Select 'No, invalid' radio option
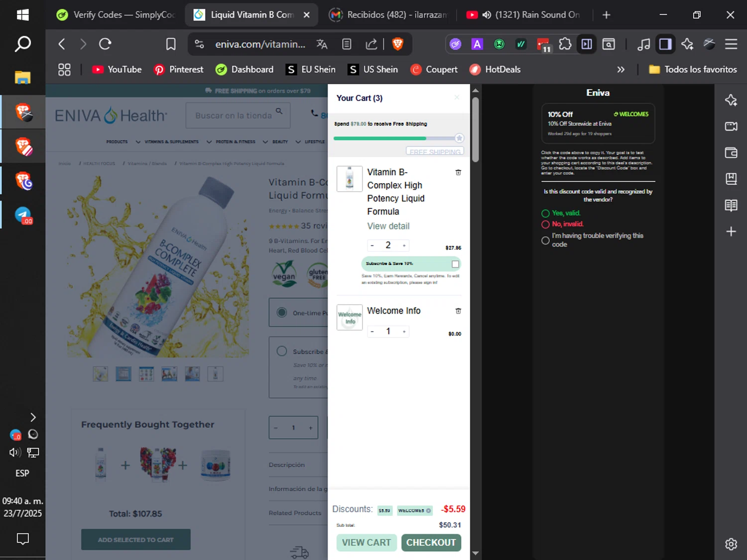Image resolution: width=747 pixels, height=560 pixels. pos(545,224)
